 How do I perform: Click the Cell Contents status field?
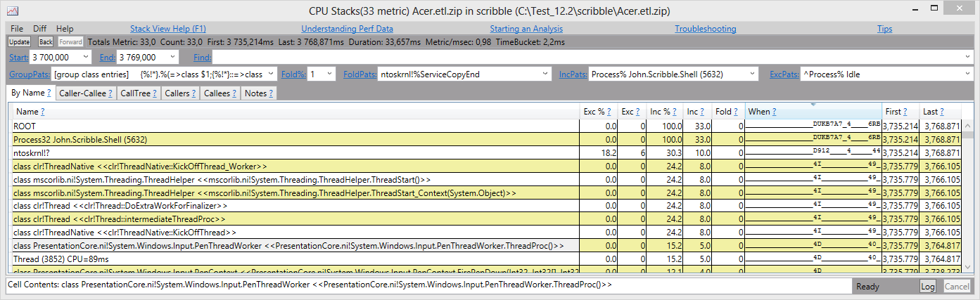(428, 285)
